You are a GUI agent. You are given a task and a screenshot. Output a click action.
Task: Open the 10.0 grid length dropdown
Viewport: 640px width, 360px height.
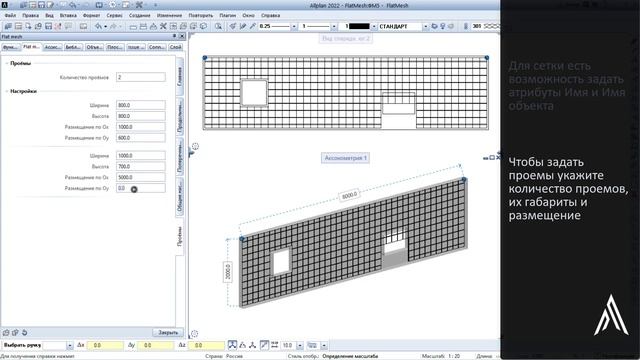300,346
